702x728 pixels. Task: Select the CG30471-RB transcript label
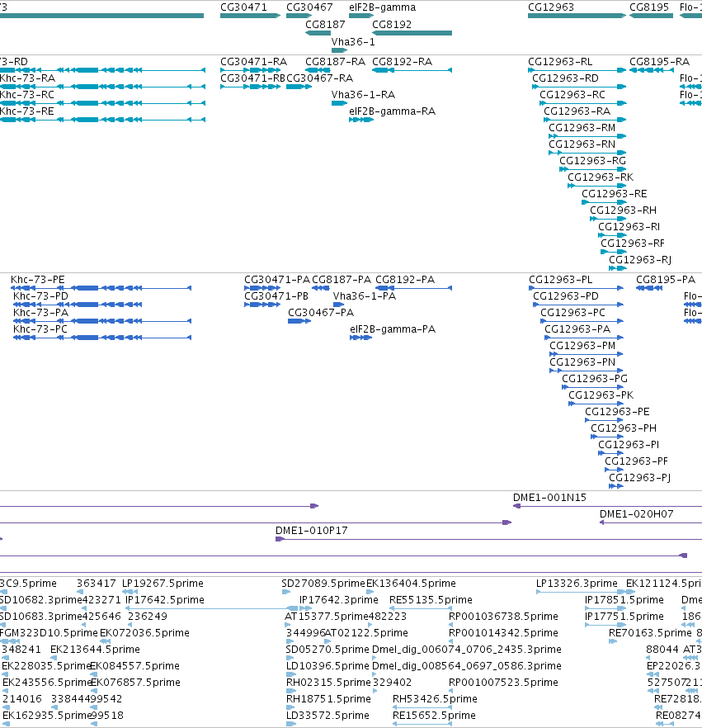coord(253,78)
